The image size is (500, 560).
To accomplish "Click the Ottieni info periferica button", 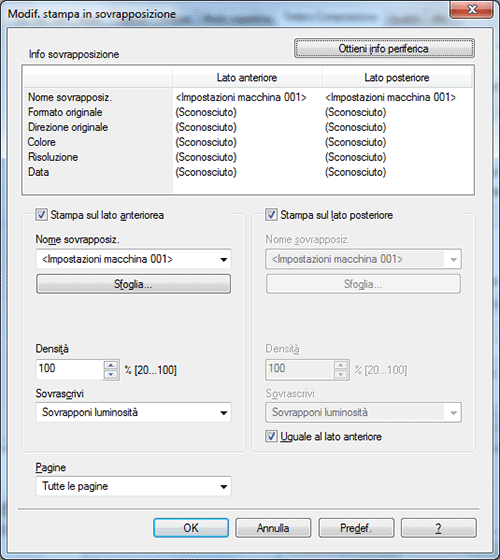I will [384, 48].
